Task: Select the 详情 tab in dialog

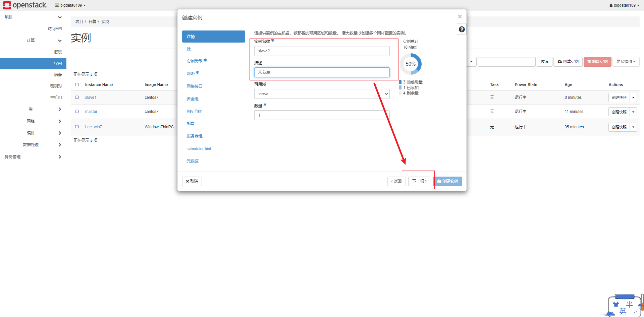Action: click(213, 37)
